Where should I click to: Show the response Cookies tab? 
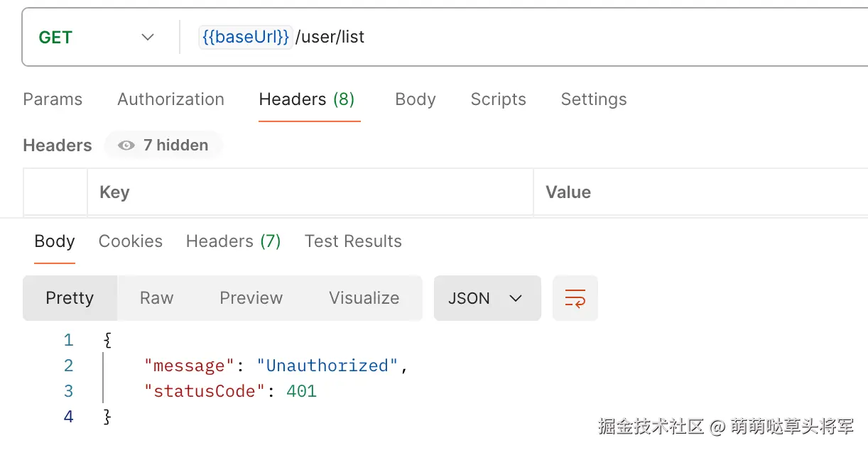coord(131,241)
